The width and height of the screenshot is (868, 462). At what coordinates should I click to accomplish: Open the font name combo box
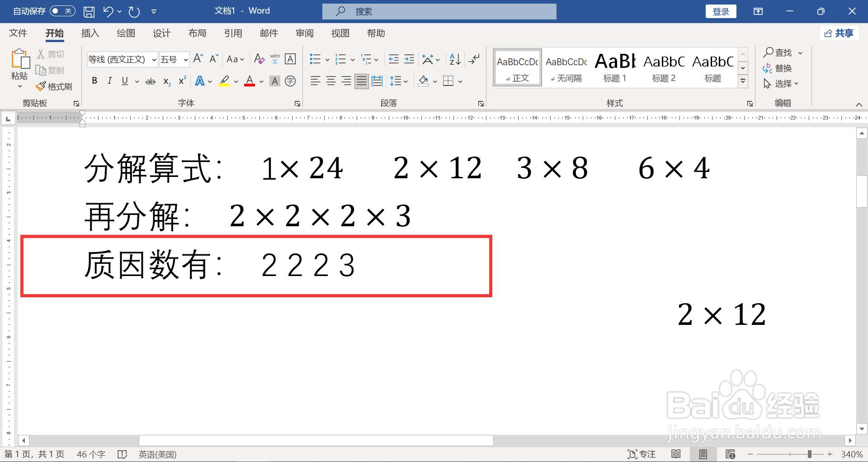click(x=122, y=59)
